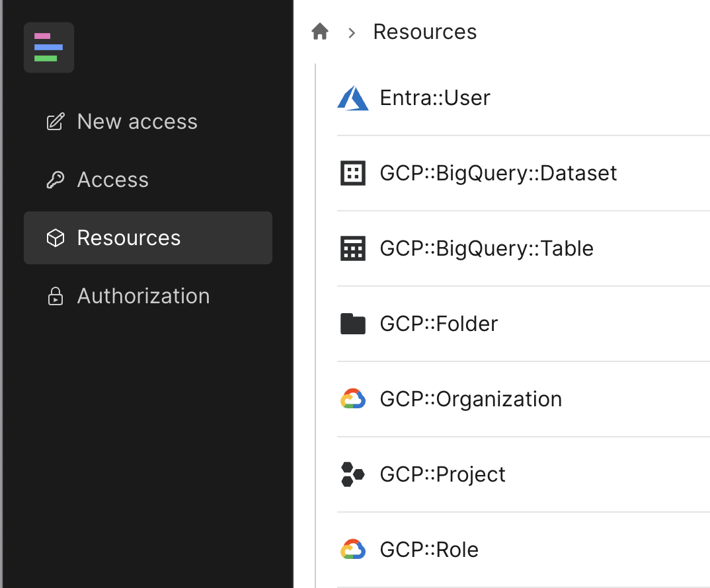This screenshot has height=588, width=710.
Task: Click the breadcrumb chevron separator
Action: click(x=352, y=32)
